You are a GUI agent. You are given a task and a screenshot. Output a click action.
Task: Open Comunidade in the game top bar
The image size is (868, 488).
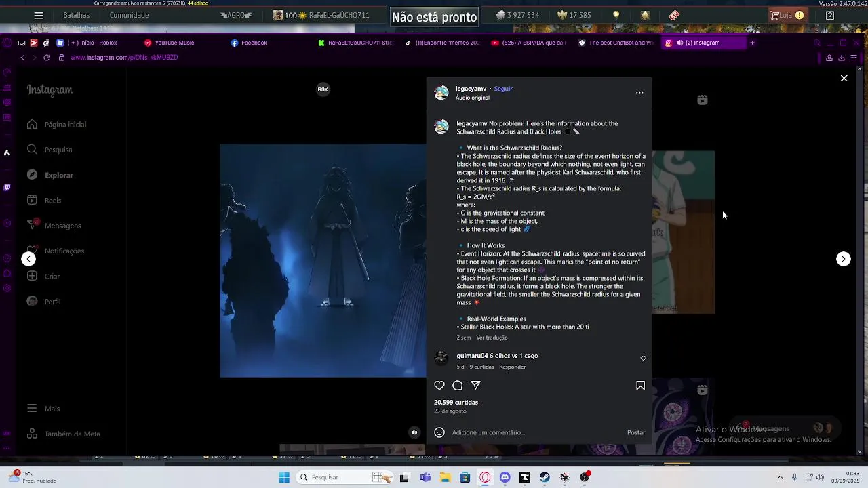tap(129, 15)
